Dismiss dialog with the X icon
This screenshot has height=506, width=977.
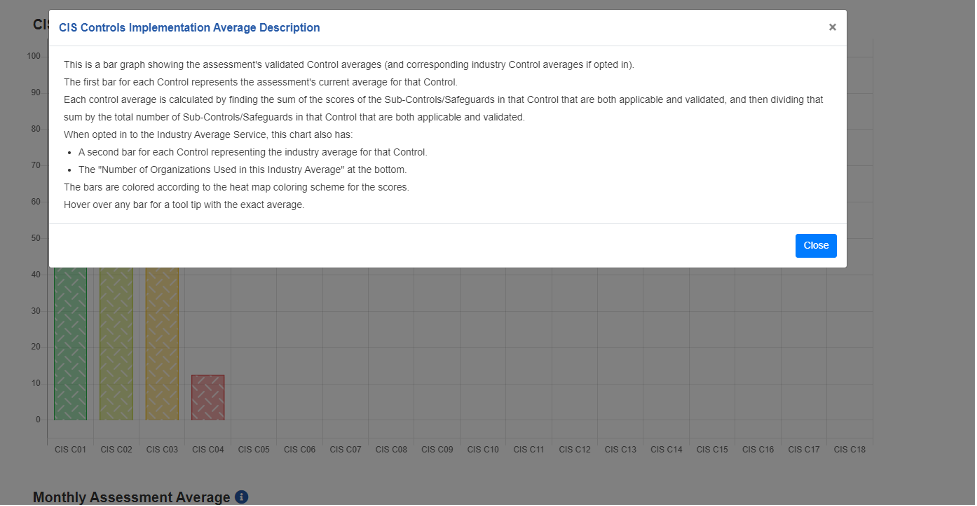pyautogui.click(x=832, y=28)
